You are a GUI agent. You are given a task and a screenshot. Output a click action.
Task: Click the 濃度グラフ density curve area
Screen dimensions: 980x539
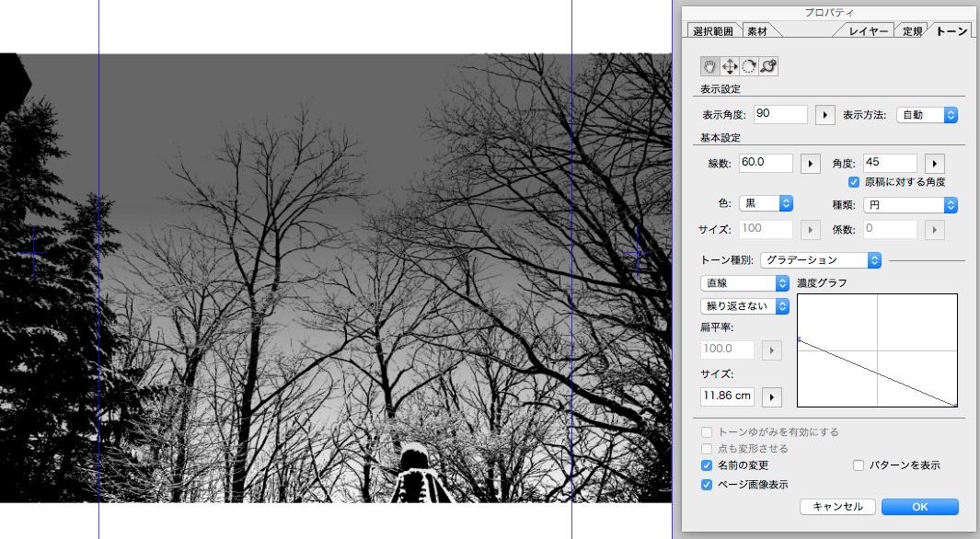(877, 350)
